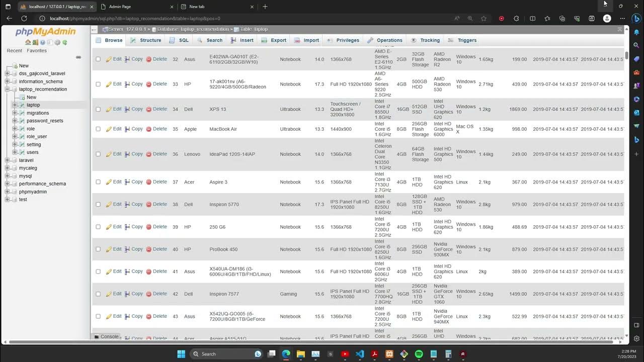Check the row 32 Asus checkbox
This screenshot has height=362, width=644.
point(98,59)
